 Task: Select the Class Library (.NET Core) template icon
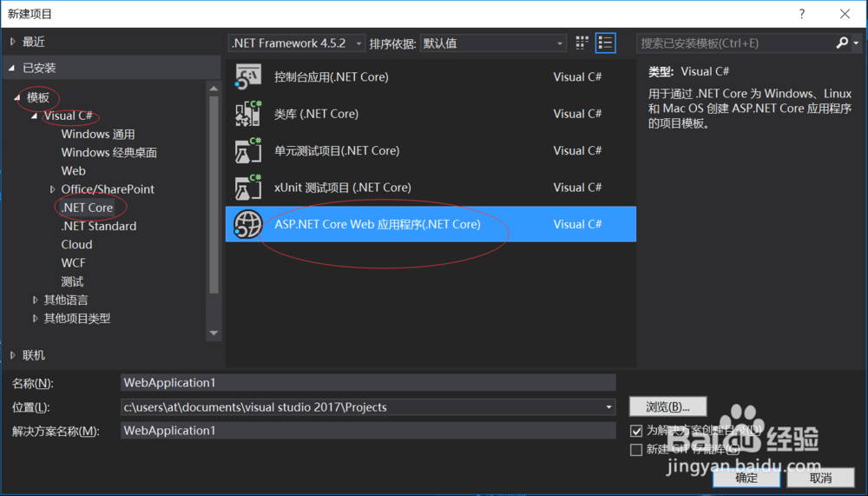click(x=247, y=114)
